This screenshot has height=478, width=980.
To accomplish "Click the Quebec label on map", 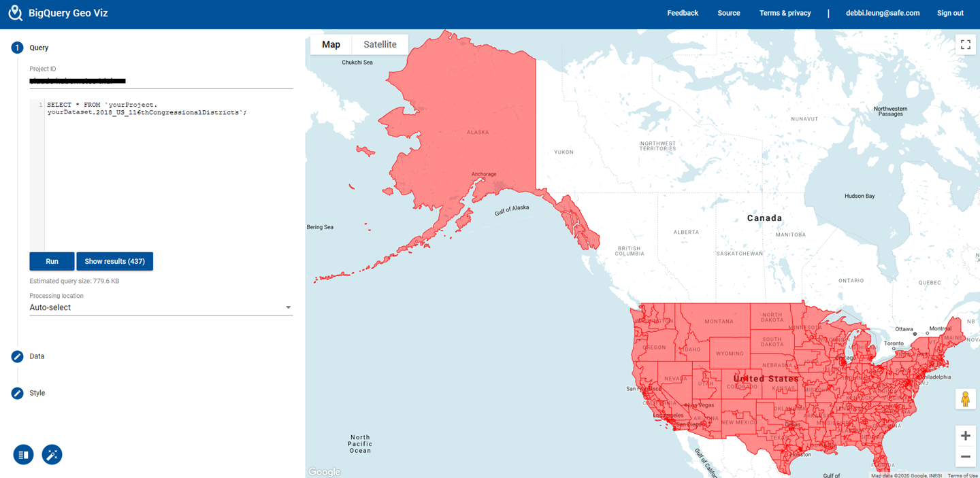I will pyautogui.click(x=929, y=282).
